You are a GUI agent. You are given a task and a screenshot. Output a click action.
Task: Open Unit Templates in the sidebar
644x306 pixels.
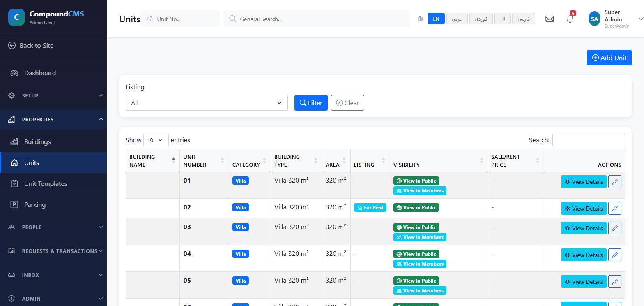(x=53, y=184)
